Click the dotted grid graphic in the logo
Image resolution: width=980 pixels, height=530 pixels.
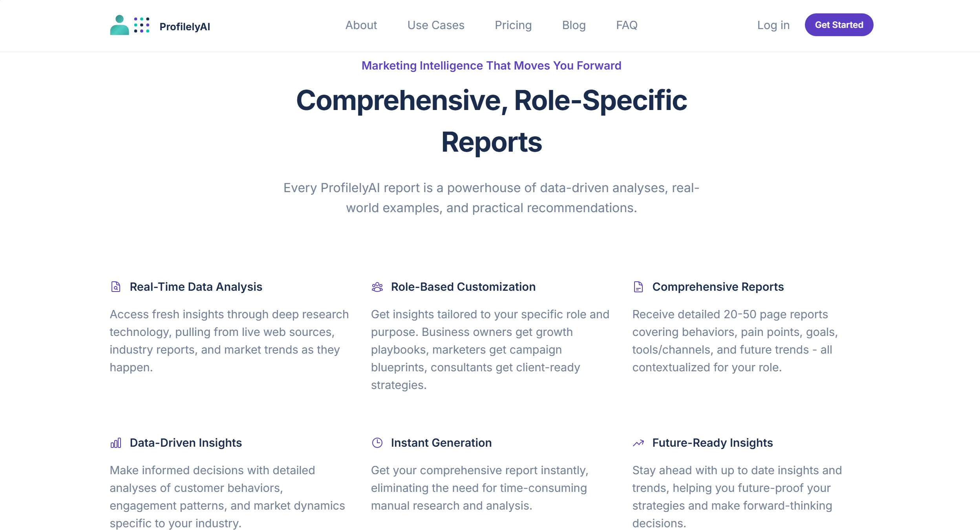pos(141,25)
